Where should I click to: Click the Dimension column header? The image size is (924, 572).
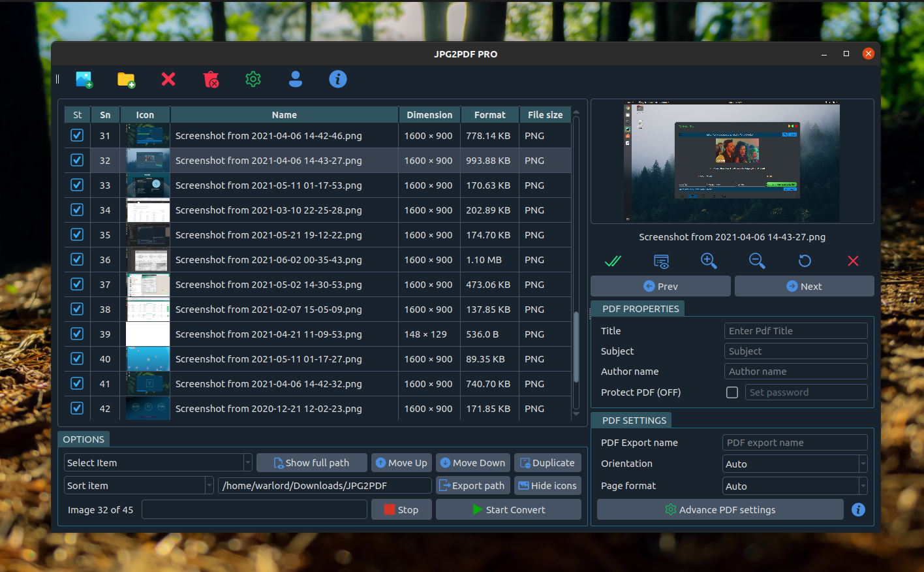(x=429, y=115)
